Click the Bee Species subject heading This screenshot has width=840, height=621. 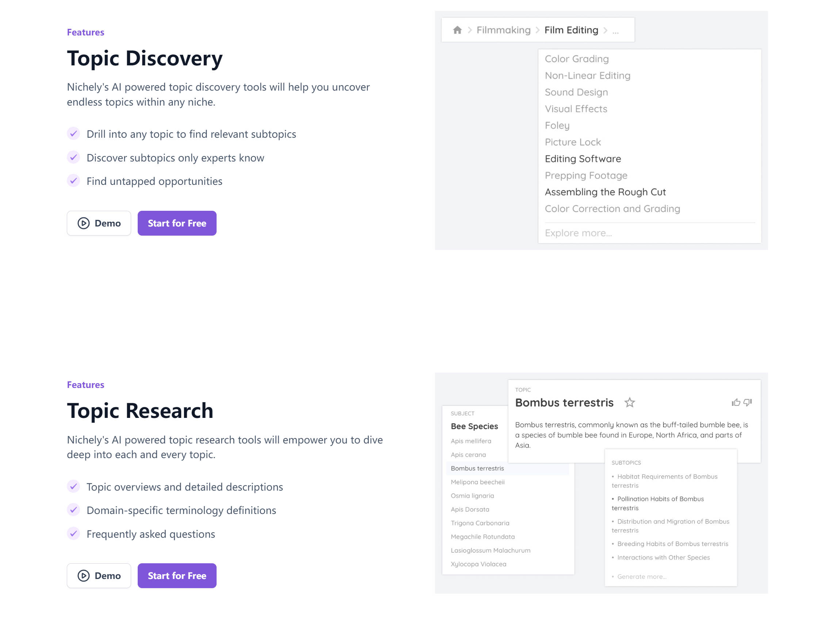pyautogui.click(x=474, y=426)
